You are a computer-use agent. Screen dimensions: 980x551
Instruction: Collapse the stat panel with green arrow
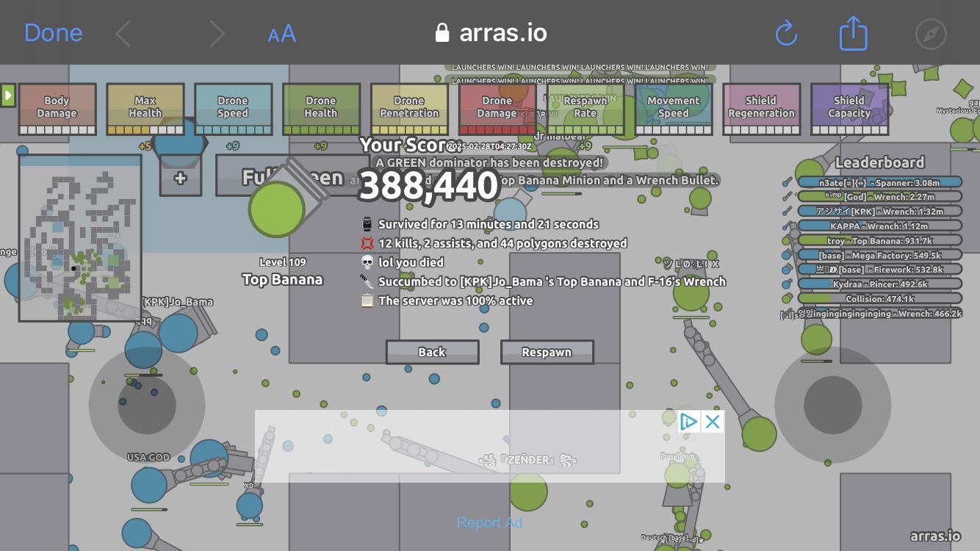[x=8, y=96]
